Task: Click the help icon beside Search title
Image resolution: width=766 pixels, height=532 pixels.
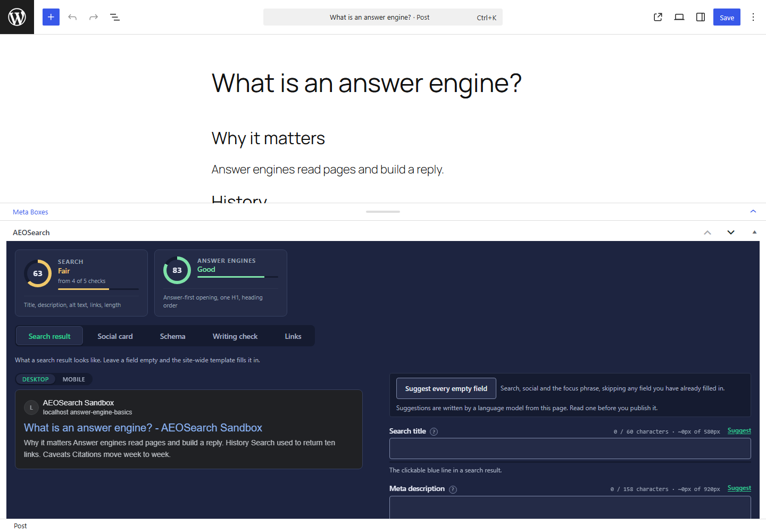Action: [x=434, y=431]
